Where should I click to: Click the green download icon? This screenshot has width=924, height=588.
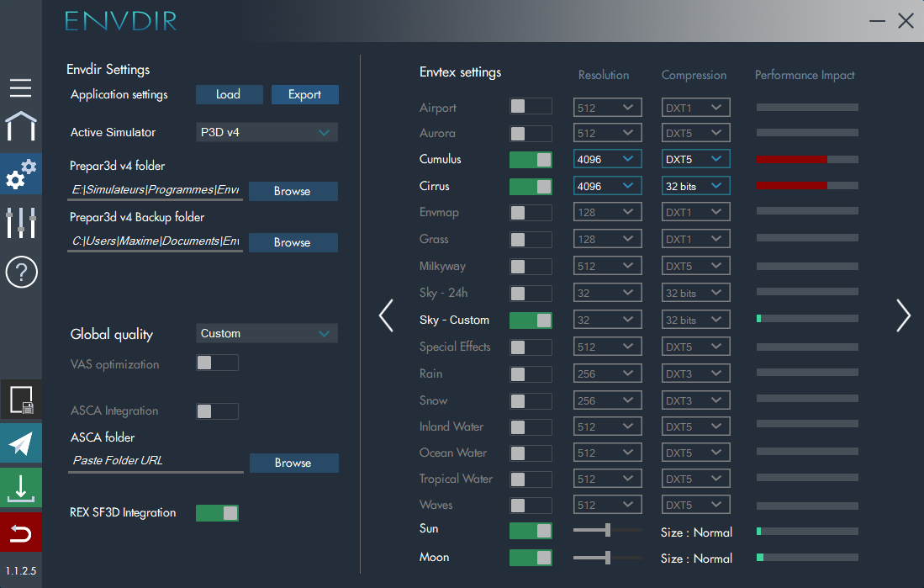point(20,488)
